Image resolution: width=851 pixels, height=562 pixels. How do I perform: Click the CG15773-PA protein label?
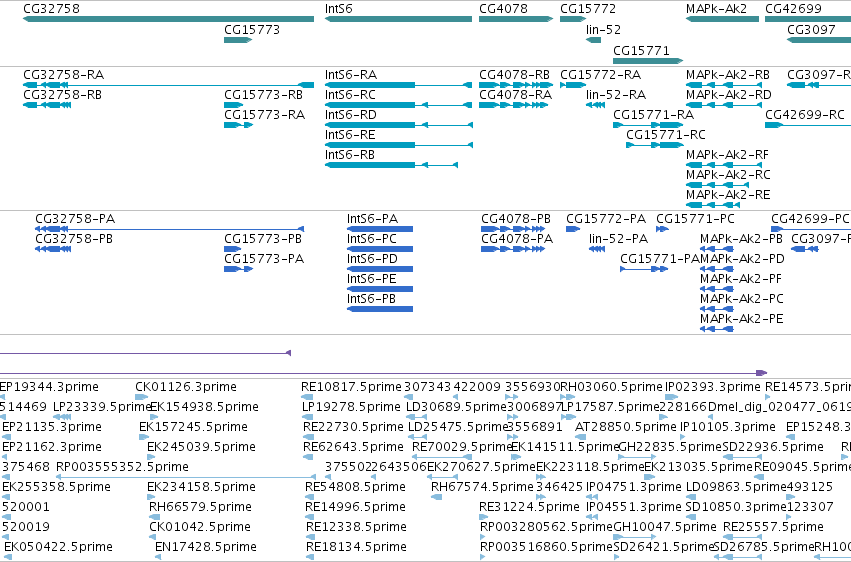point(264,259)
